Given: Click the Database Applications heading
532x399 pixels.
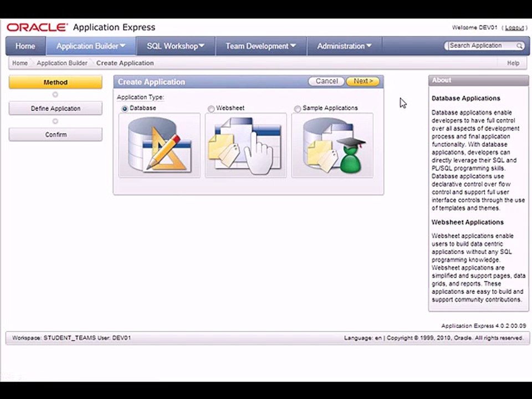Looking at the screenshot, I should [x=466, y=99].
